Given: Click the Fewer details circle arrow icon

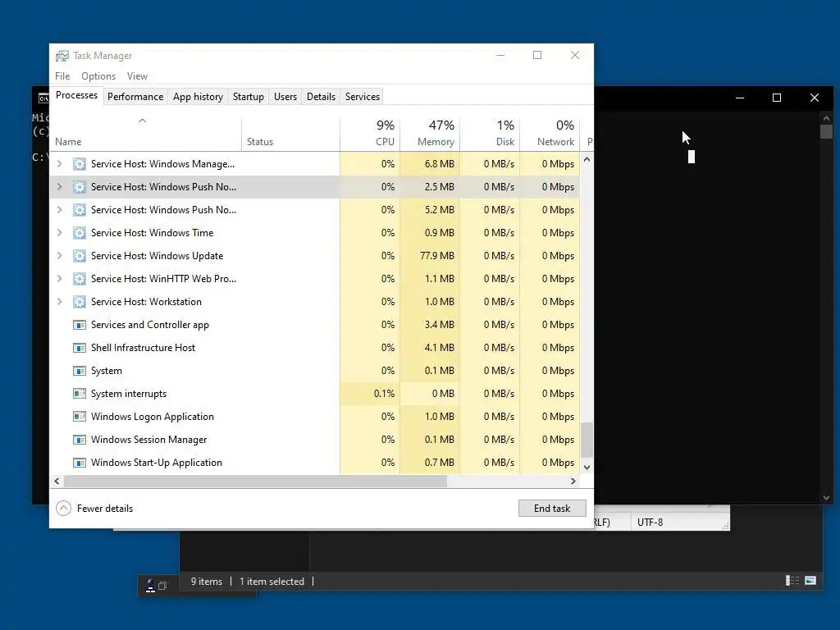Looking at the screenshot, I should click(x=63, y=509).
